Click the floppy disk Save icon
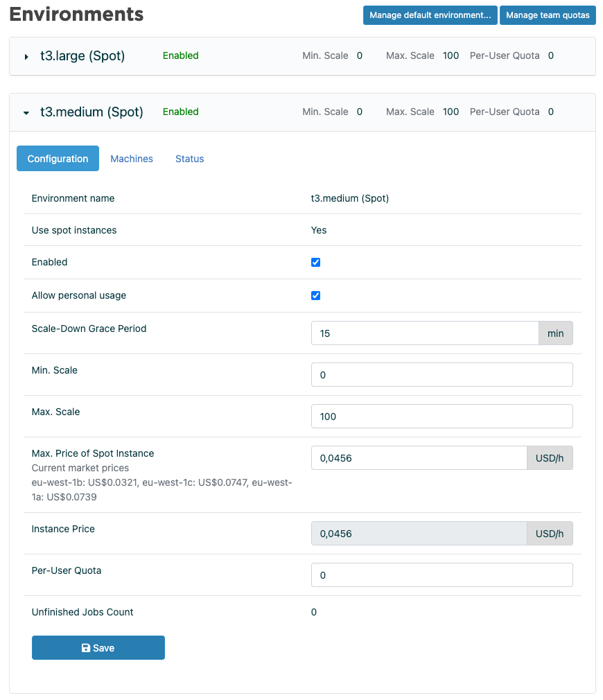Image resolution: width=603 pixels, height=700 pixels. (86, 648)
